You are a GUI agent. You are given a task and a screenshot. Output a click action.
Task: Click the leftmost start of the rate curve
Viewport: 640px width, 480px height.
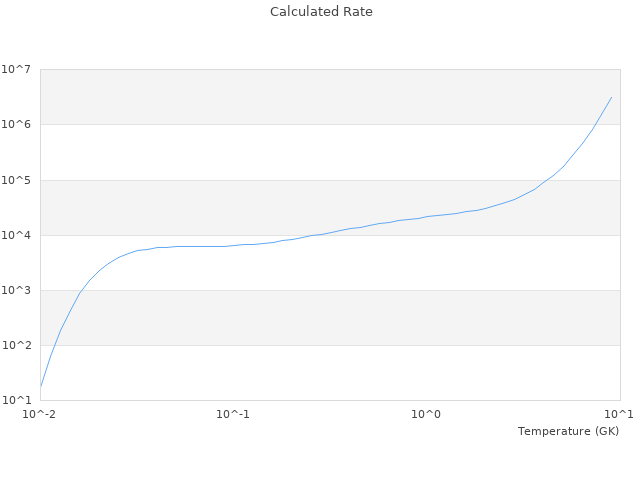pos(41,386)
